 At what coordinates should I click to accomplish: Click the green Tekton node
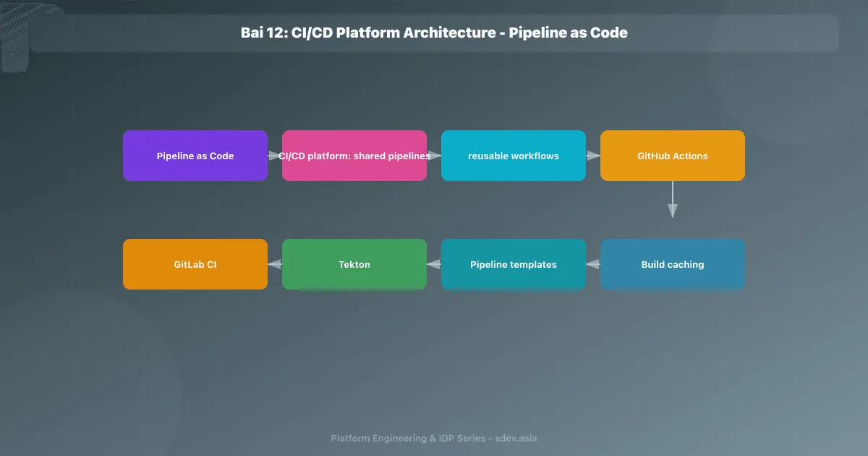pyautogui.click(x=354, y=264)
